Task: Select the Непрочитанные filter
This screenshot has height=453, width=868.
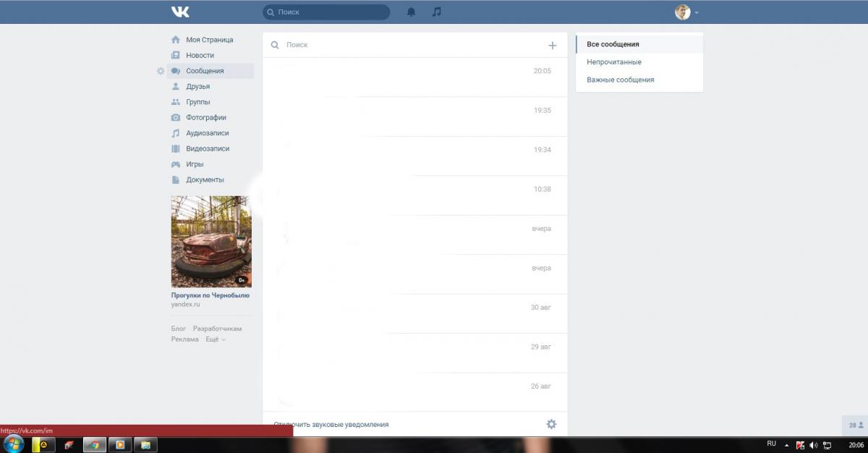Action: pos(639,62)
